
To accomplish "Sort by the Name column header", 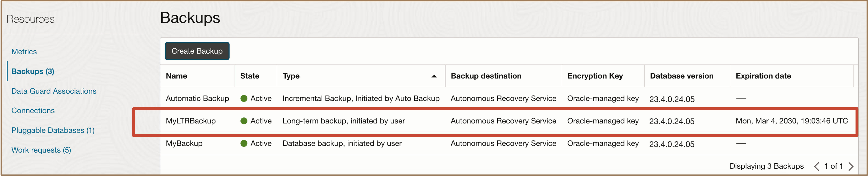I will coord(176,76).
